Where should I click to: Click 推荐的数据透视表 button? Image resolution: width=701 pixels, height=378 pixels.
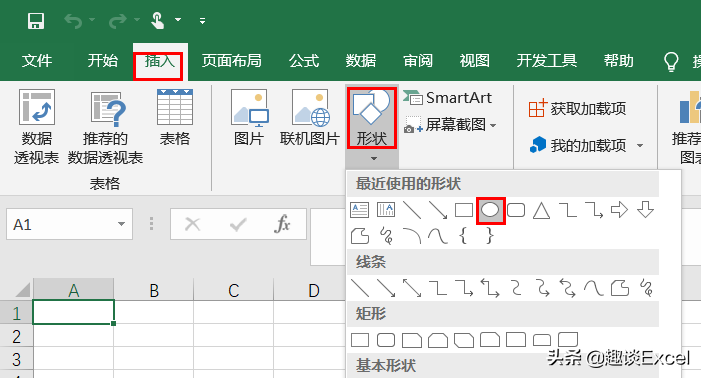(106, 126)
